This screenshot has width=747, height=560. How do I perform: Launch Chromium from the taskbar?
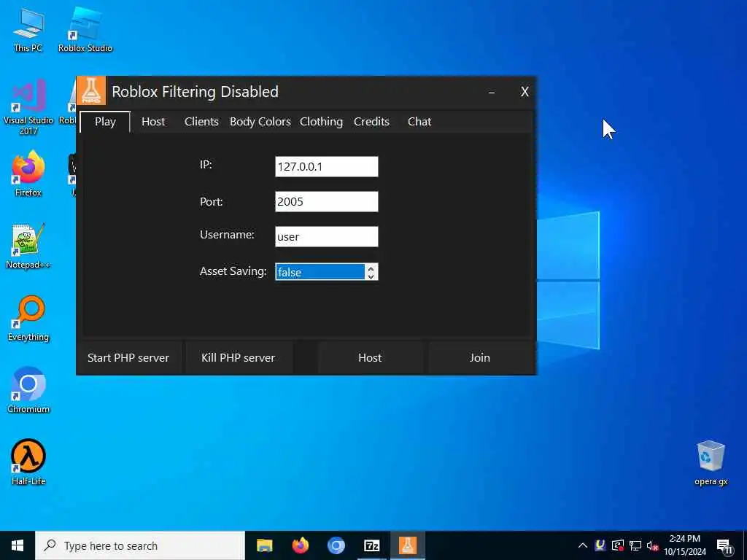tap(336, 545)
